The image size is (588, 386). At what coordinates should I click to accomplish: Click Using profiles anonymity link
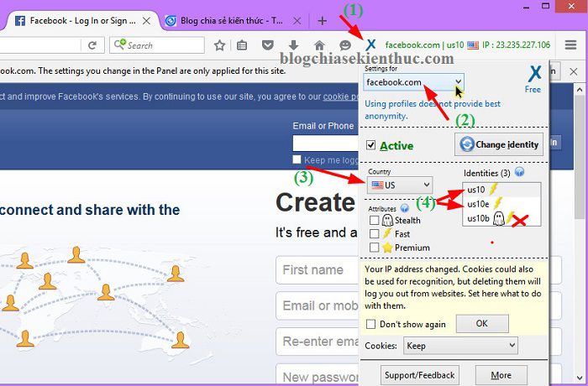433,110
